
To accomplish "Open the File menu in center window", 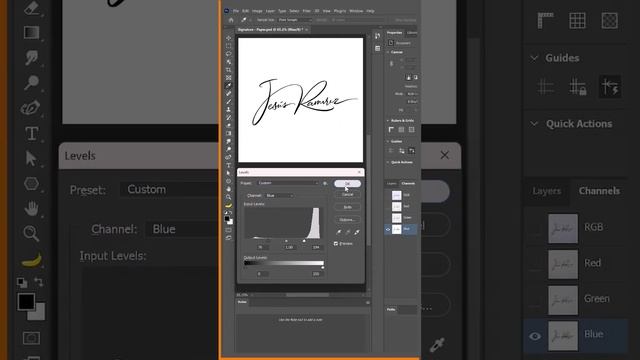I will [236, 11].
